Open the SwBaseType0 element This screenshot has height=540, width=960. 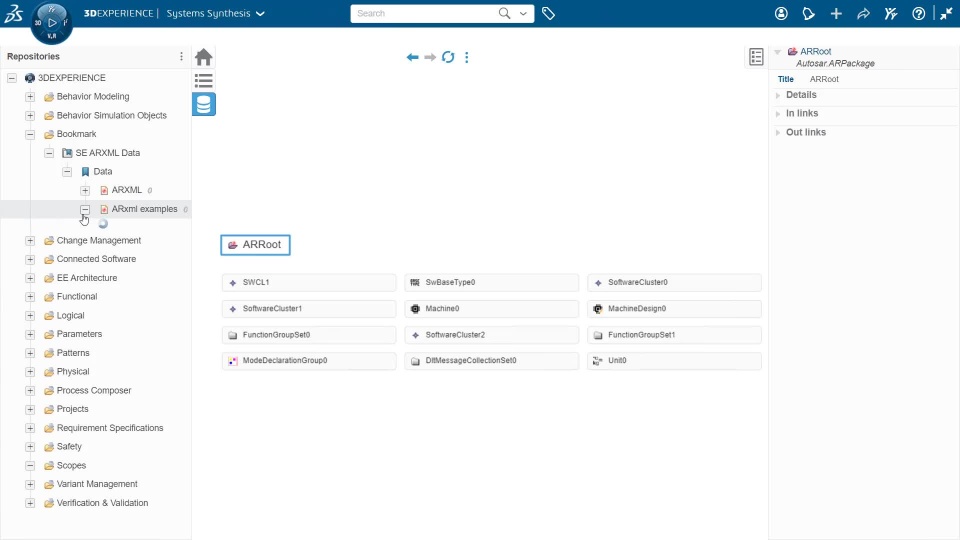pos(491,282)
